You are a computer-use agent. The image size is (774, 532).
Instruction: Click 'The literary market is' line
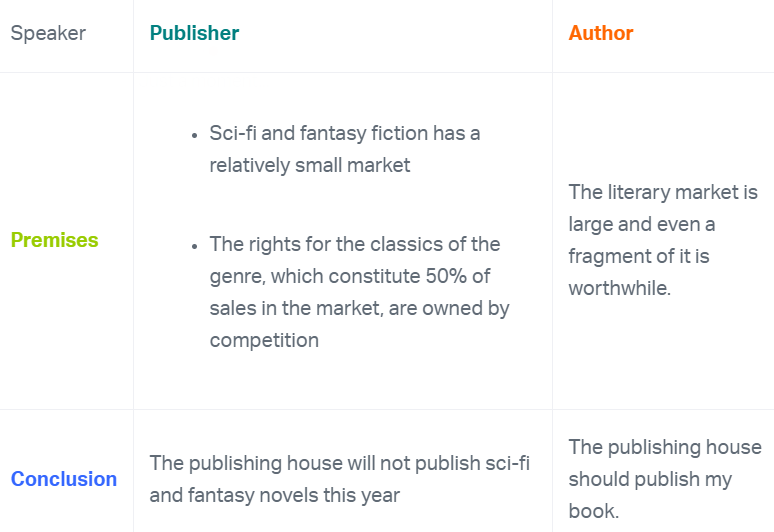coord(663,192)
